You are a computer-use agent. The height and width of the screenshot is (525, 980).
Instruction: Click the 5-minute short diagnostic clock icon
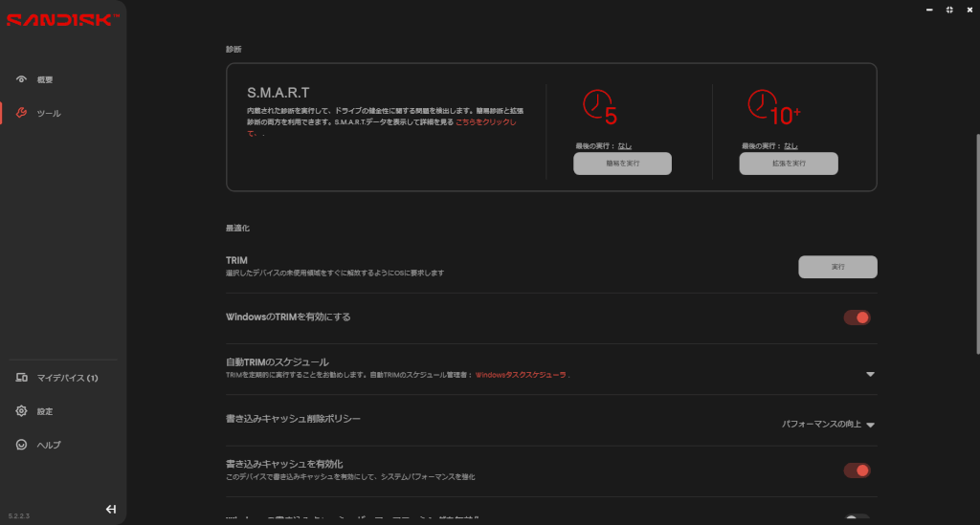[600, 107]
